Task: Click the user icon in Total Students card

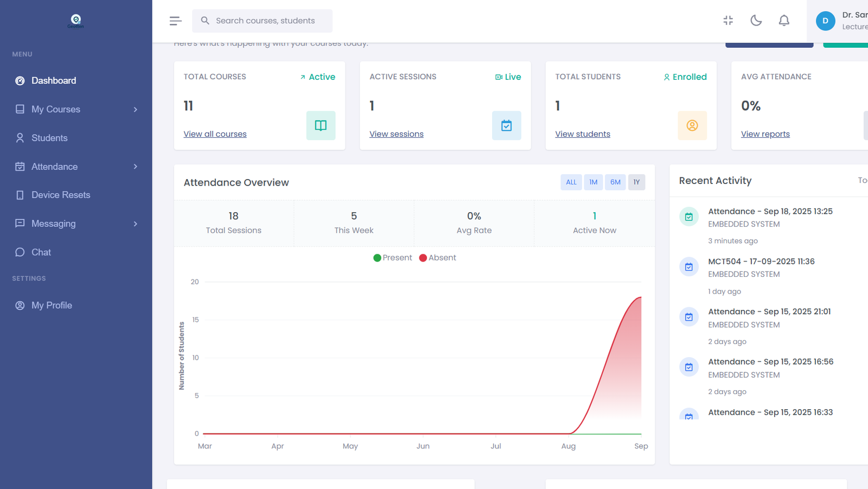Action: (692, 125)
